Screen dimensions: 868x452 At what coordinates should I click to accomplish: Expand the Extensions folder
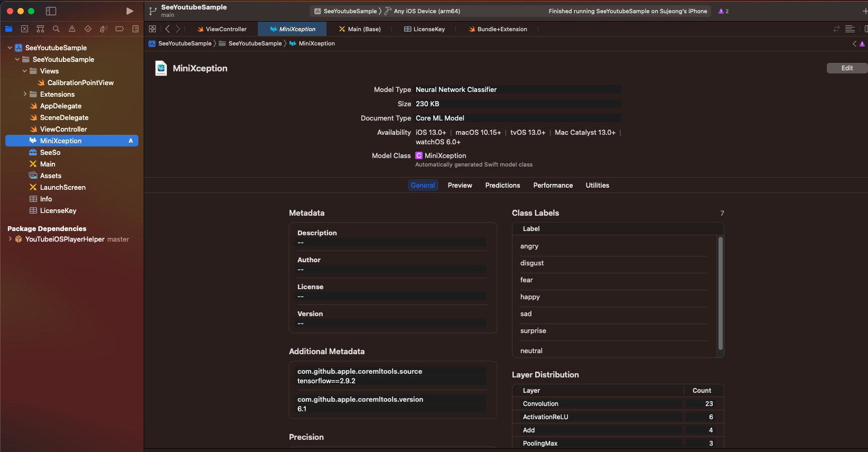(x=24, y=94)
